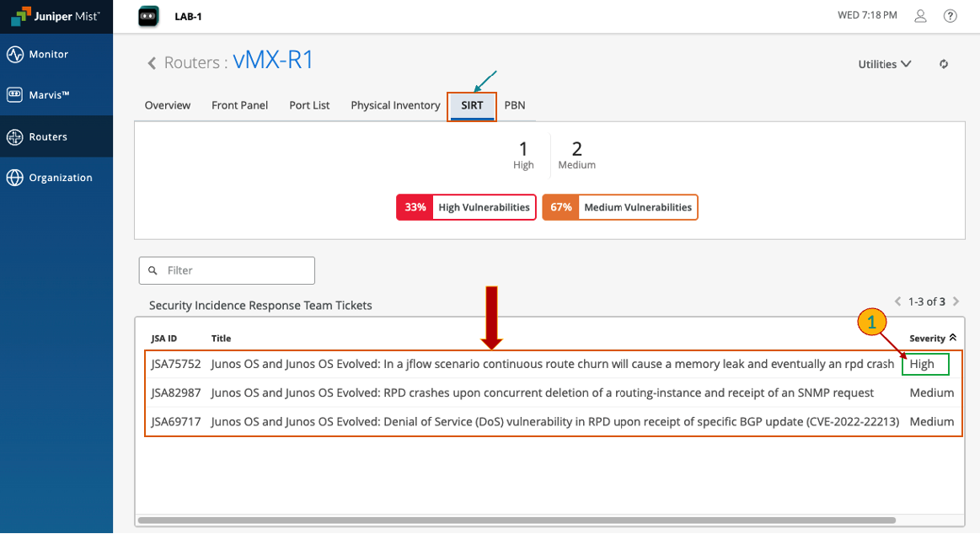Viewport: 980px width, 534px height.
Task: Open the Physical Inventory tab
Action: (395, 105)
